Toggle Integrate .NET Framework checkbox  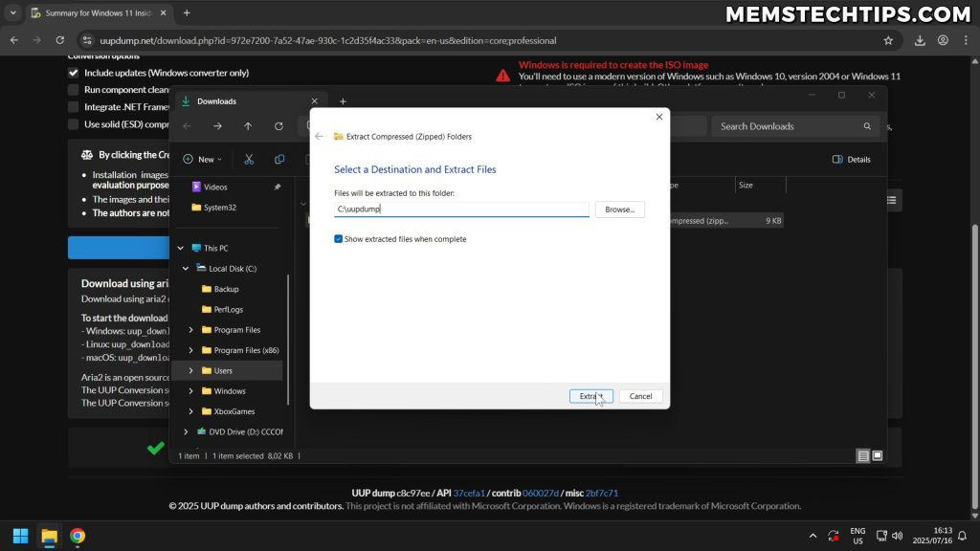tap(73, 107)
